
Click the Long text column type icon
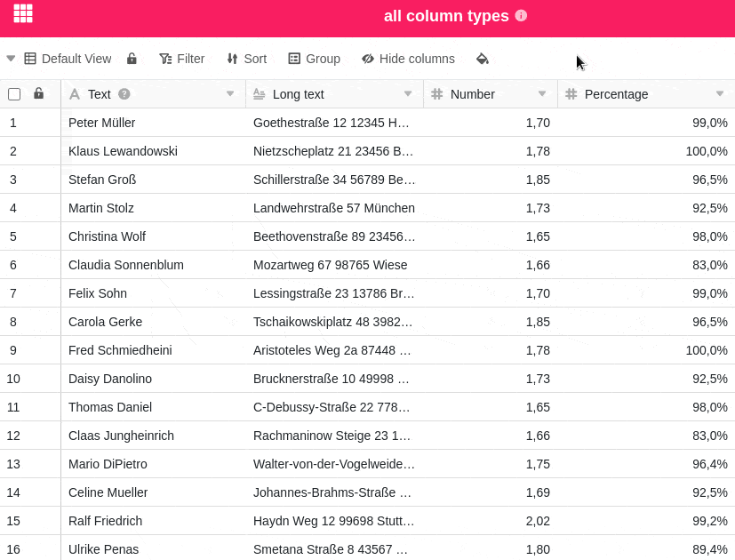click(259, 94)
